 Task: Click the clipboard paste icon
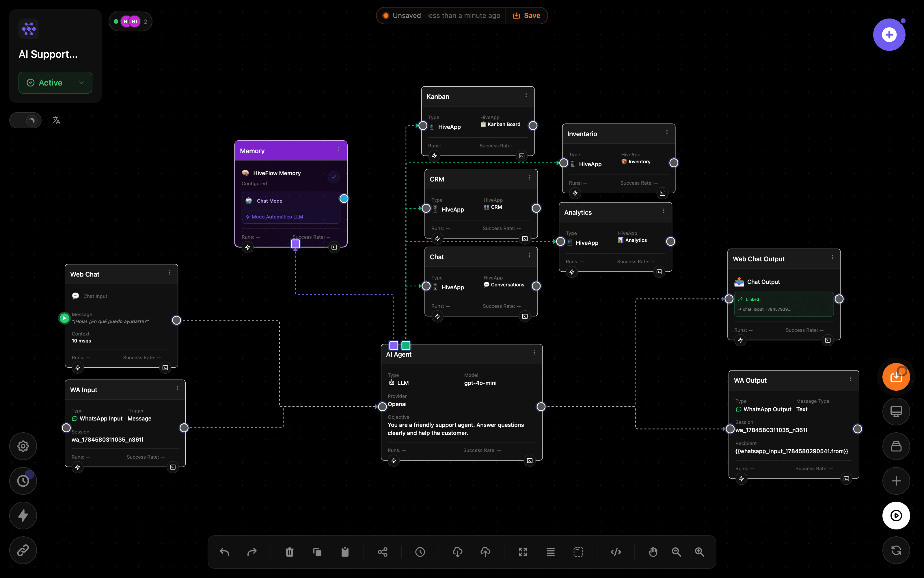[345, 552]
